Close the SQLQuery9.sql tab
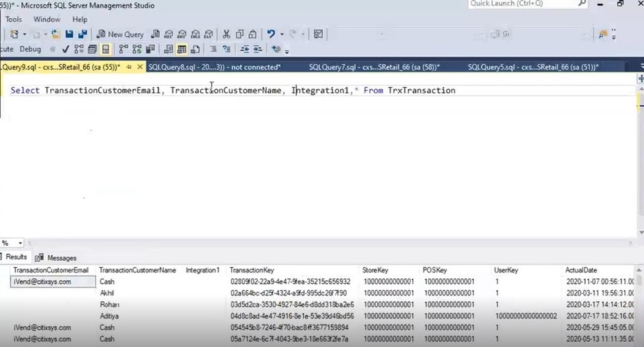644x347 pixels. (139, 67)
